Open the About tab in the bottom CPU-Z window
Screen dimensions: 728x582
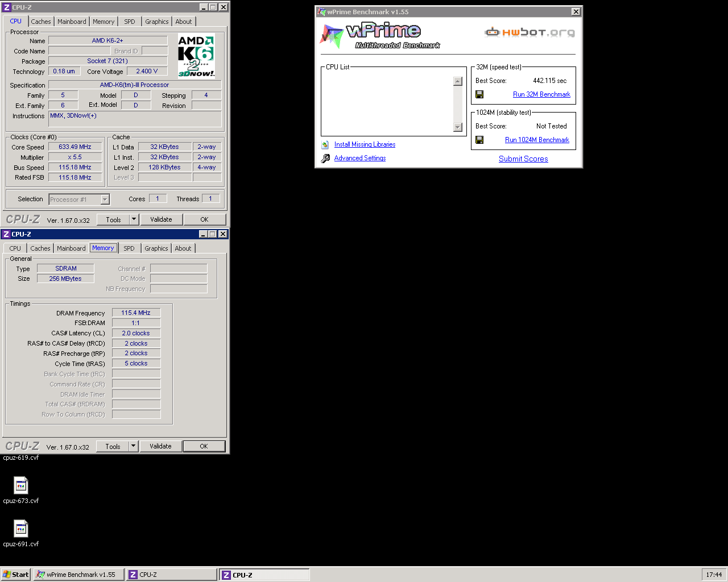coord(183,248)
